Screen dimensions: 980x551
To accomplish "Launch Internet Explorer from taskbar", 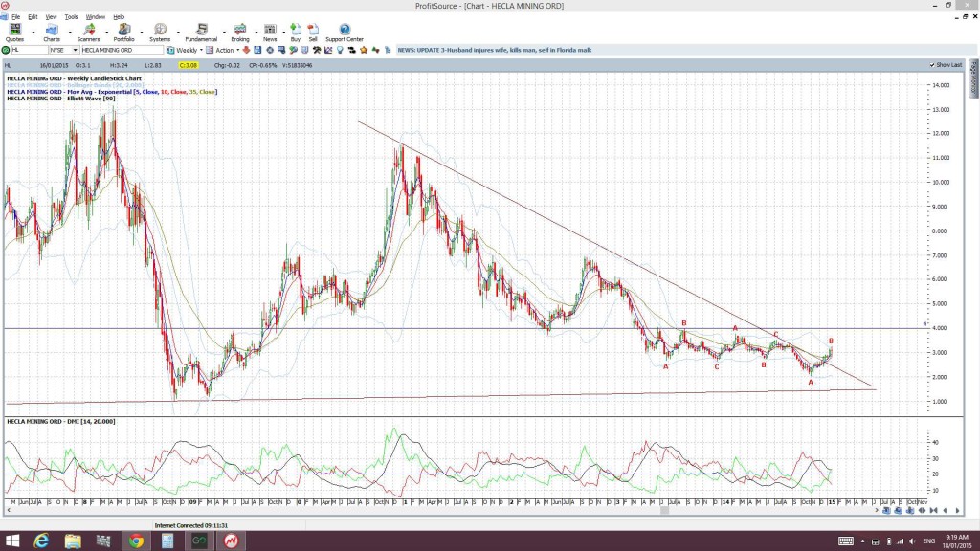I will pyautogui.click(x=41, y=541).
